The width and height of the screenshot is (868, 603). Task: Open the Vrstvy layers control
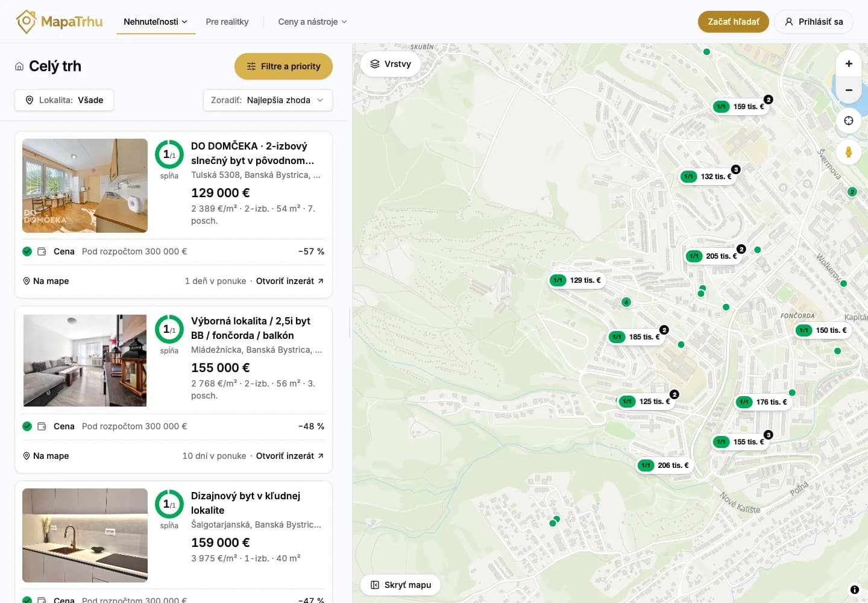[x=391, y=64]
